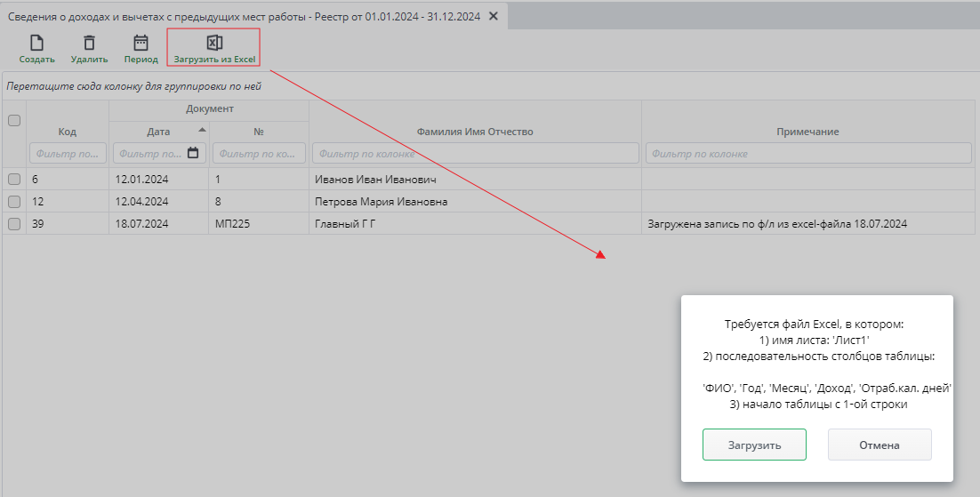Click code cell 6

(68, 180)
